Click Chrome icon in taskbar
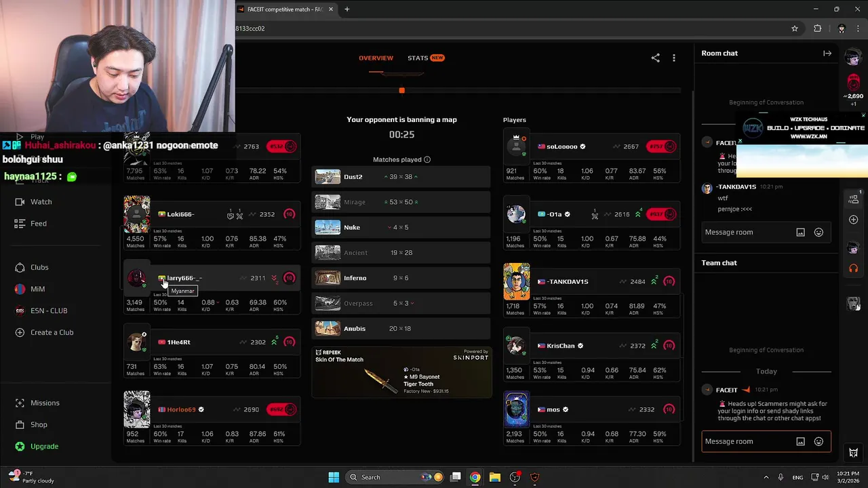868x488 pixels. tap(475, 477)
